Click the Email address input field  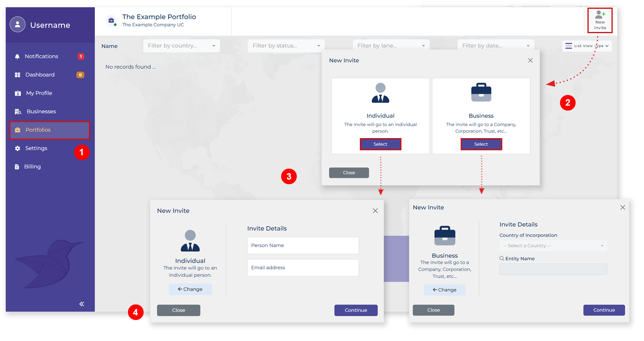[x=303, y=268]
